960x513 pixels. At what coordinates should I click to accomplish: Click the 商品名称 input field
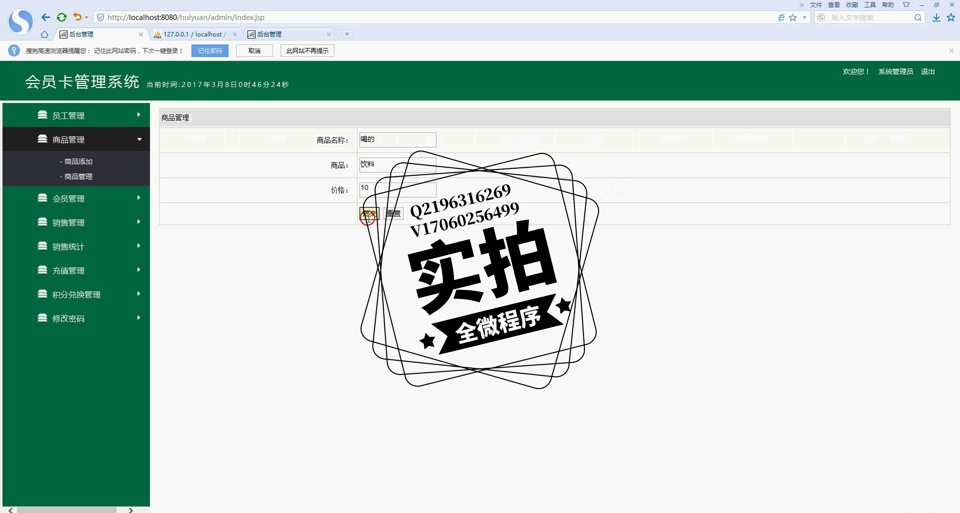(397, 140)
